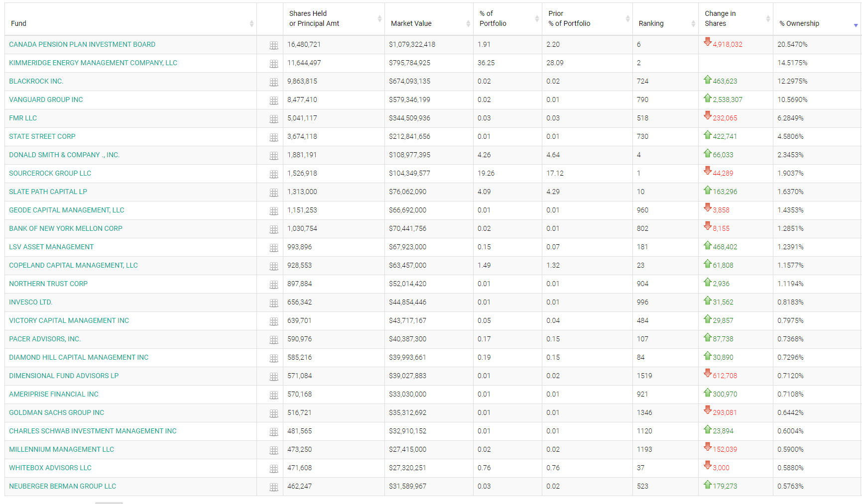862x504 pixels.
Task: Open grid icon for Ameriprise Financial row
Action: pos(274,395)
